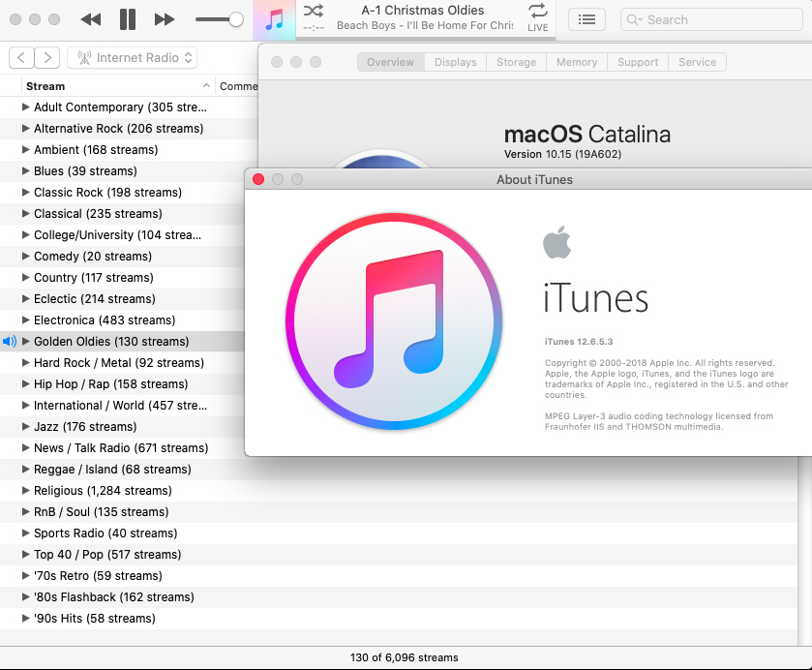Click macOS Catalina version 10.15 text

[562, 154]
